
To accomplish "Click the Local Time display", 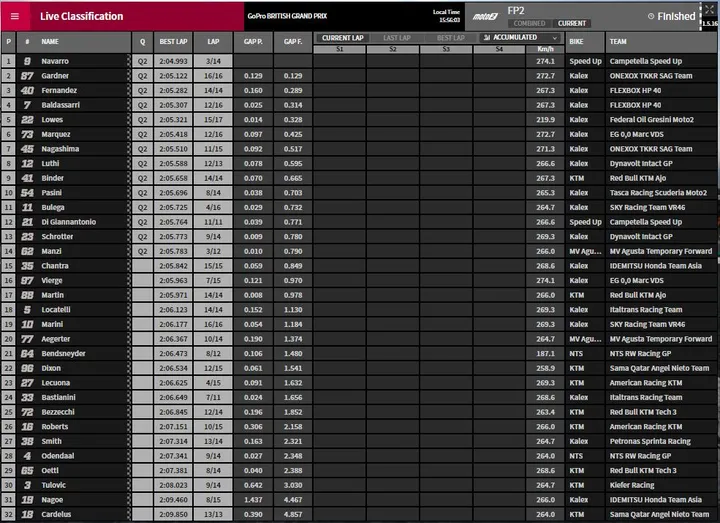I will (446, 16).
